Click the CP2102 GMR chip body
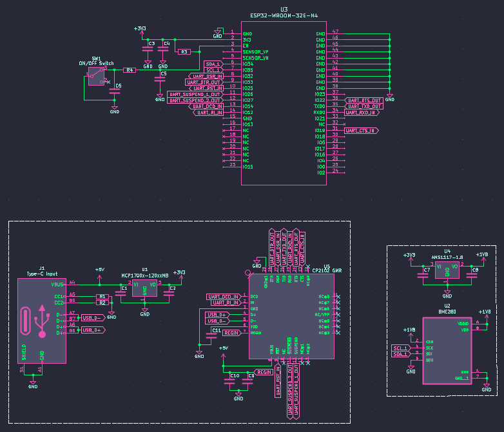The height and width of the screenshot is (432, 504). [x=291, y=319]
